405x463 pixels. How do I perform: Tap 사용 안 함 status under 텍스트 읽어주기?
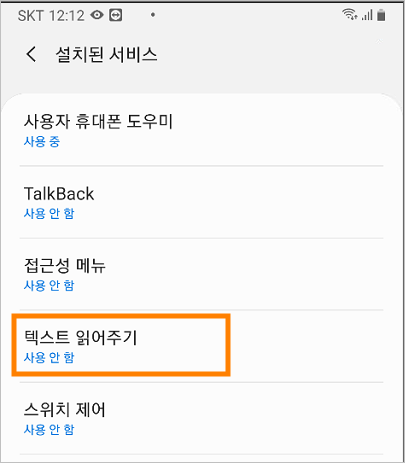pos(49,358)
